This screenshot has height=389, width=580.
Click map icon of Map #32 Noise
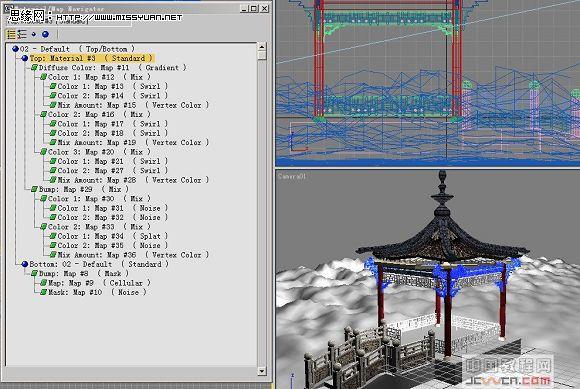[x=53, y=217]
